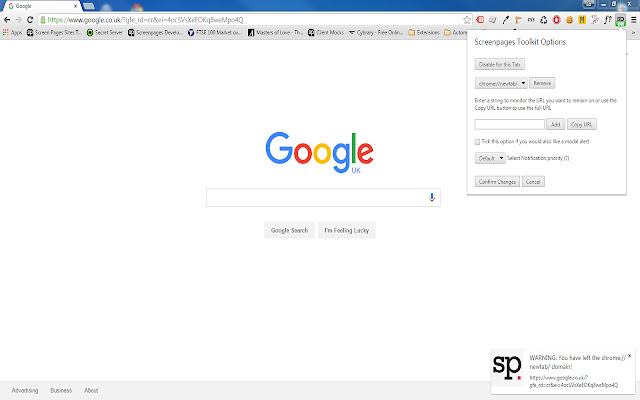Click the Google Search button
This screenshot has width=640, height=400.
289,230
